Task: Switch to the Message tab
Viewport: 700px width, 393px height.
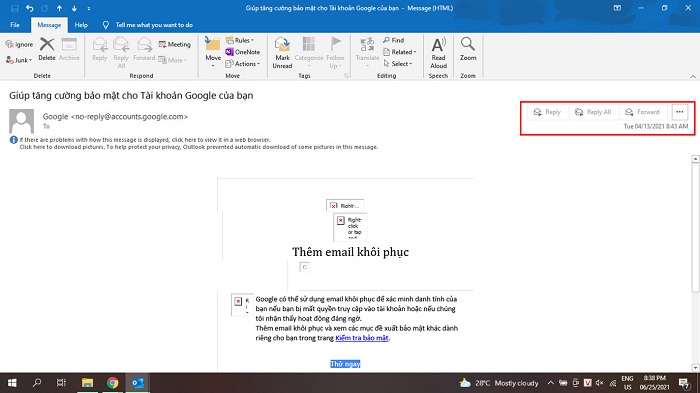Action: pos(49,25)
